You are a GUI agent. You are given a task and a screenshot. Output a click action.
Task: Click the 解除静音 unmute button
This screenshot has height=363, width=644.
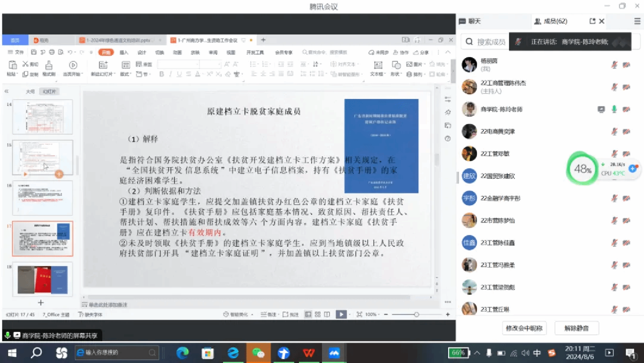576,328
